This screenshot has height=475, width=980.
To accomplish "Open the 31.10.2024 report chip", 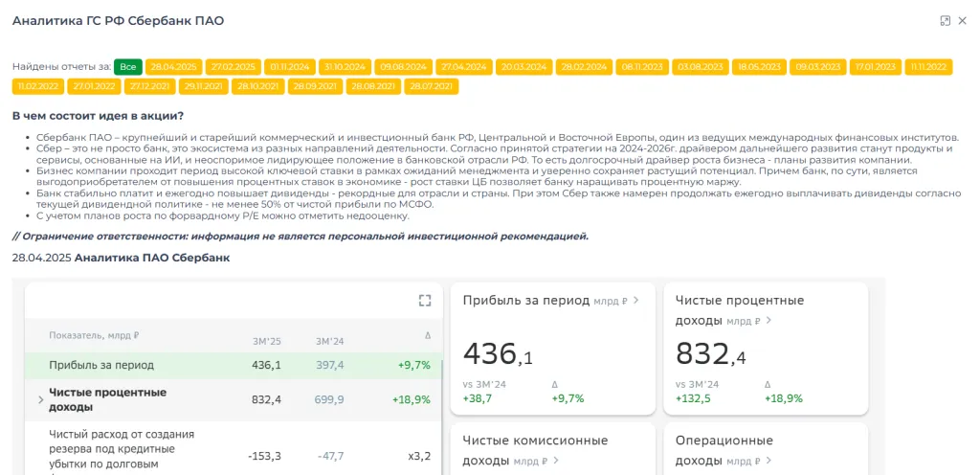I will pos(346,67).
